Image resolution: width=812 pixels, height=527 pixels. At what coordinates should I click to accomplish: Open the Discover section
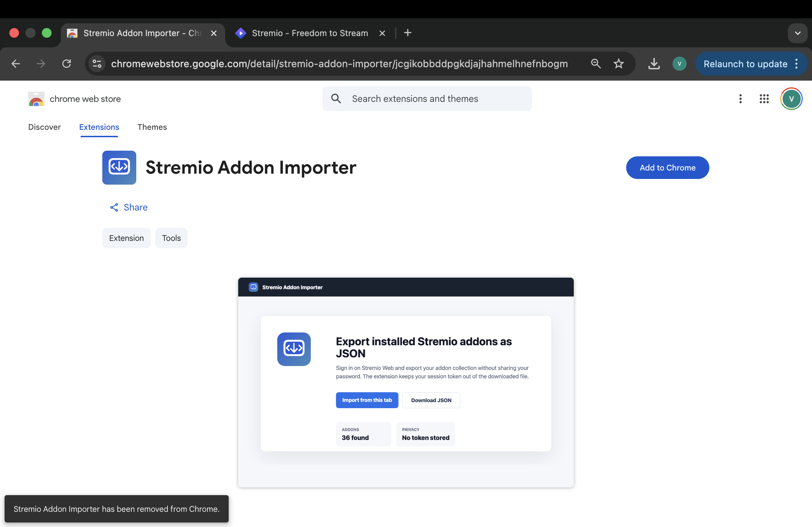(44, 127)
